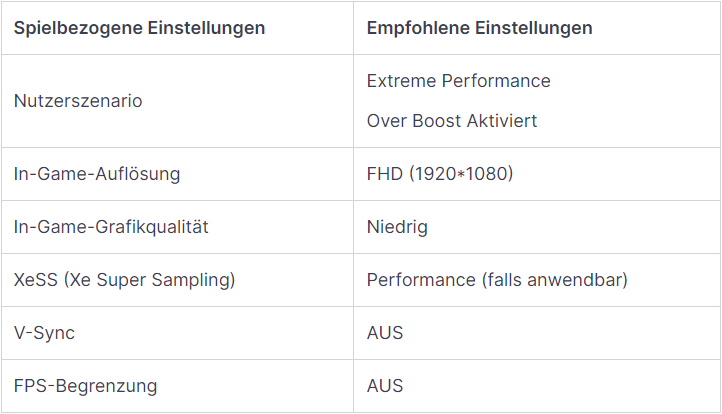This screenshot has height=414, width=722.
Task: Select the 'In-Game-Grafikqualität' row label
Action: [x=111, y=227]
